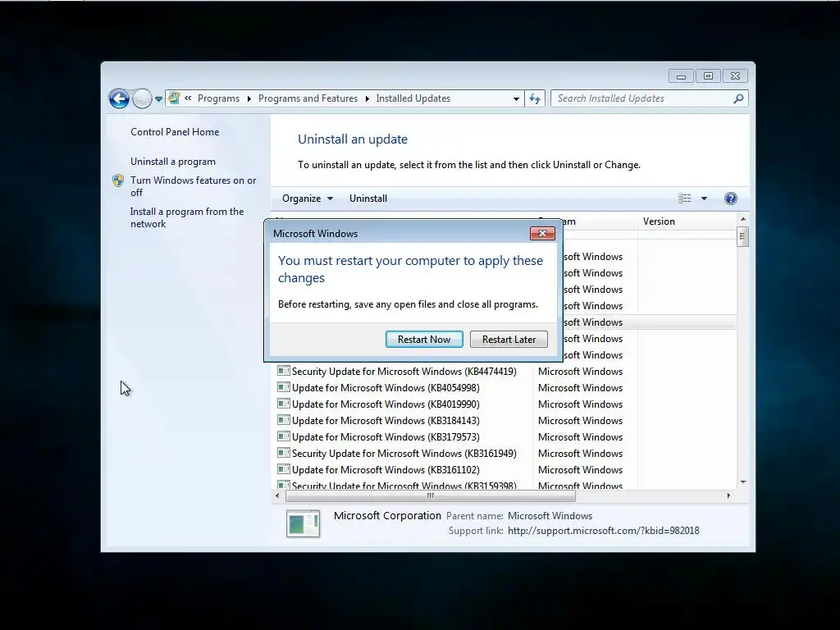Click the details pane update thumbnail
The width and height of the screenshot is (840, 630).
pyautogui.click(x=304, y=523)
